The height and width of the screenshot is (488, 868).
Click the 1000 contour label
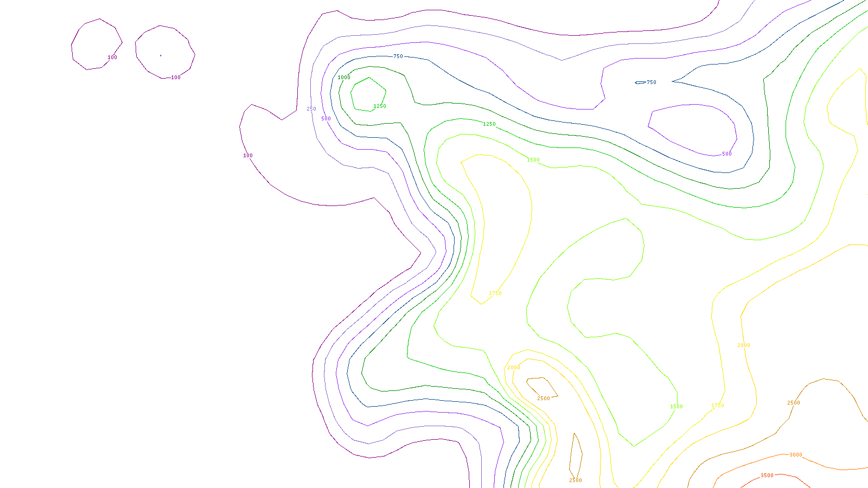(344, 78)
